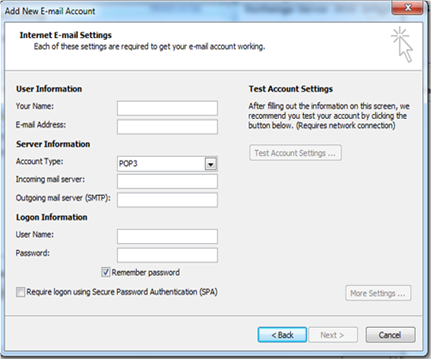Uncheck the Remember password checkbox
The height and width of the screenshot is (361, 433).
click(105, 272)
